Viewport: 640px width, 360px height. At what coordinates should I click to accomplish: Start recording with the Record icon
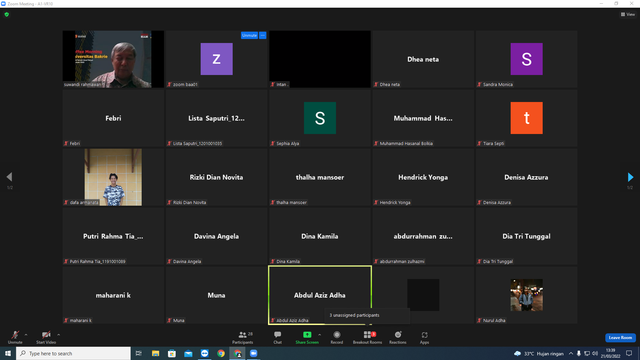coord(337,335)
